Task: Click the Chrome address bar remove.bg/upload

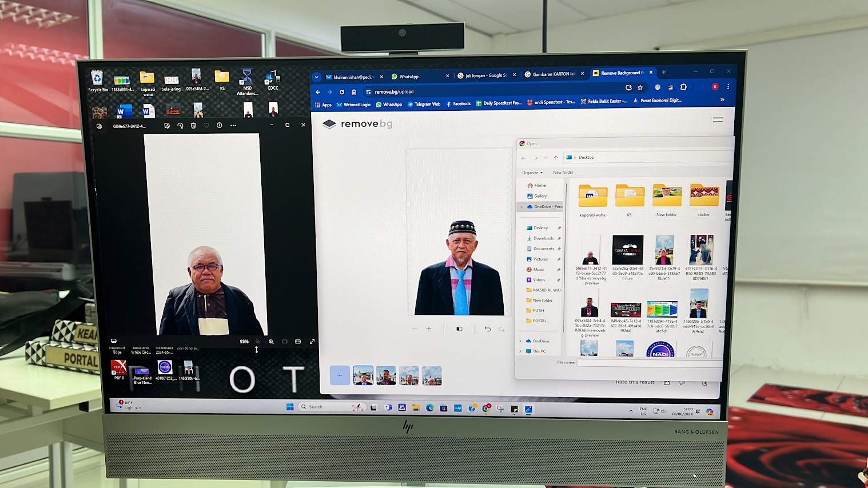Action: tap(492, 91)
